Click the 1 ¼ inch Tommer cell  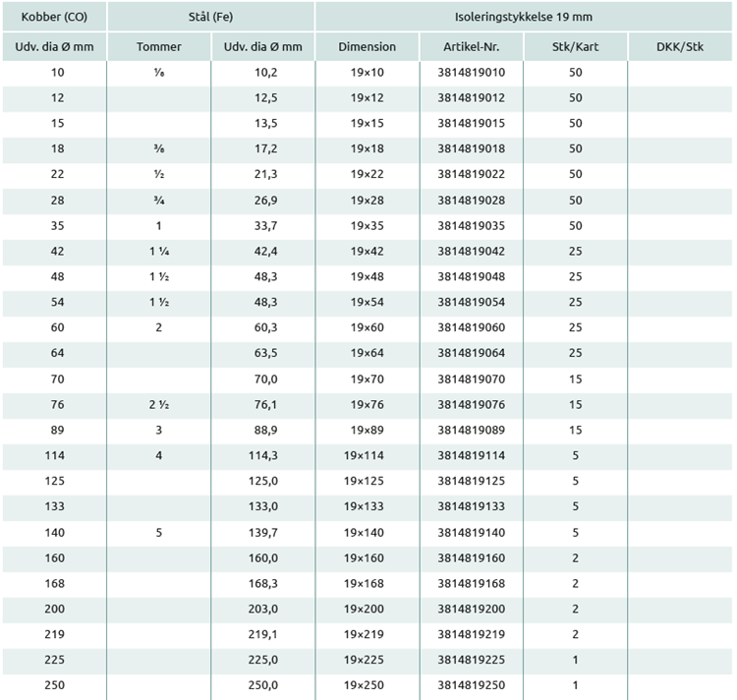click(x=159, y=251)
